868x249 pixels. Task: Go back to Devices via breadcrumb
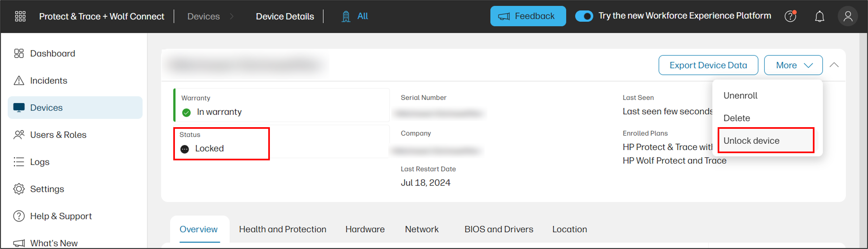point(204,16)
